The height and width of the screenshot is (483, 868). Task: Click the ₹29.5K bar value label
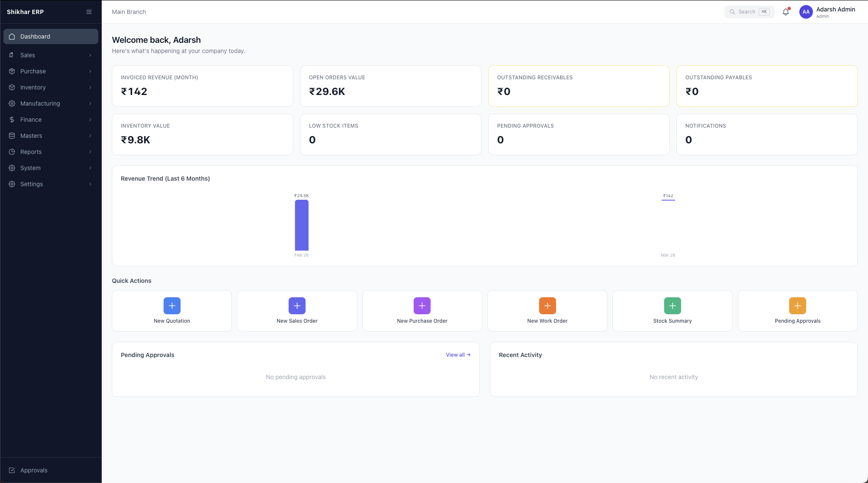[x=302, y=196]
